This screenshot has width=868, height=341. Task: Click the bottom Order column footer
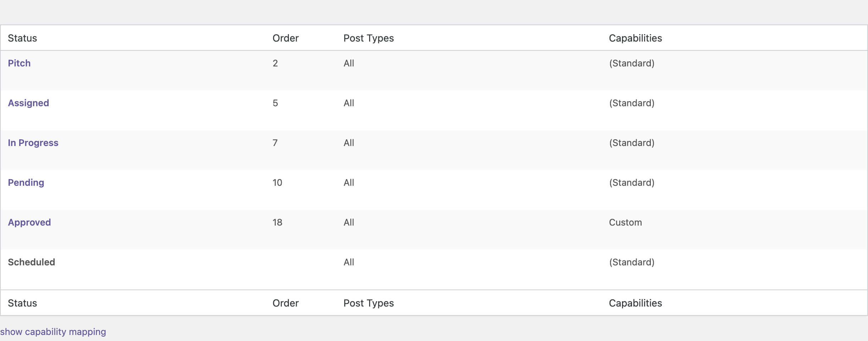pyautogui.click(x=285, y=303)
